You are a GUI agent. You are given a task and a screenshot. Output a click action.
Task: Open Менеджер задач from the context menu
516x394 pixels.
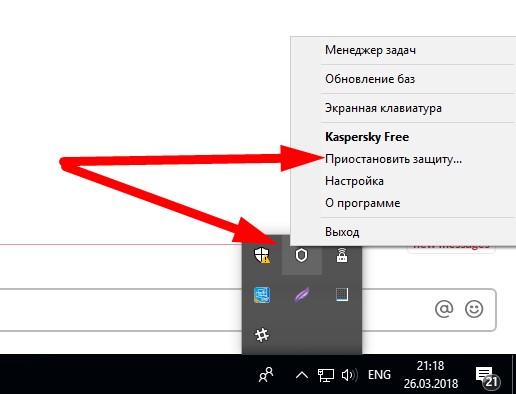[x=370, y=50]
